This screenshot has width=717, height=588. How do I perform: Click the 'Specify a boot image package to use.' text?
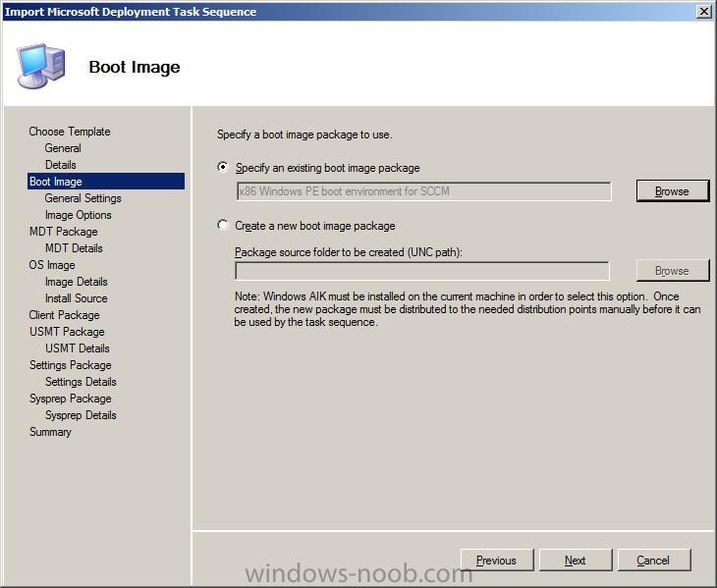coord(304,134)
